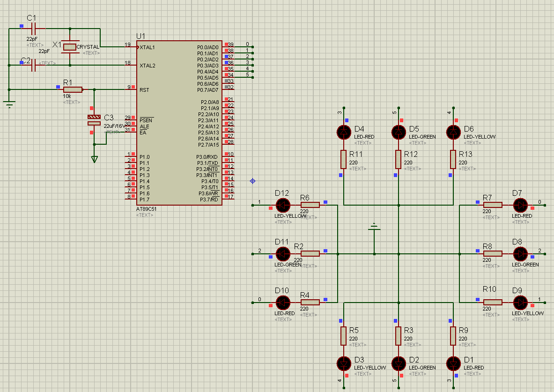Click resistor R3 body
The height and width of the screenshot is (392, 554).
point(399,336)
